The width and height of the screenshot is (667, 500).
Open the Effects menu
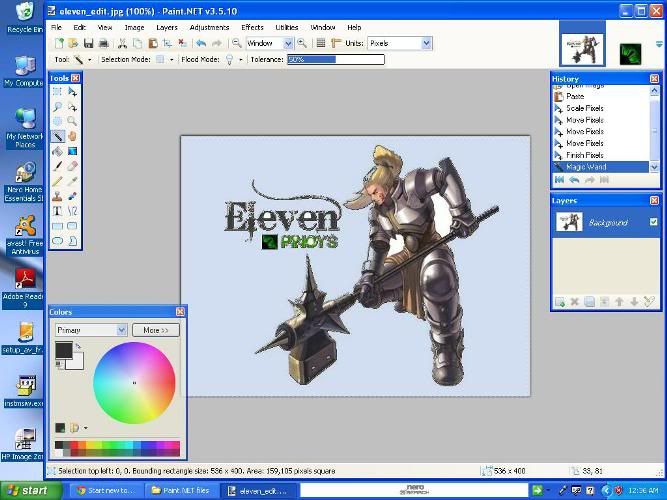click(252, 27)
